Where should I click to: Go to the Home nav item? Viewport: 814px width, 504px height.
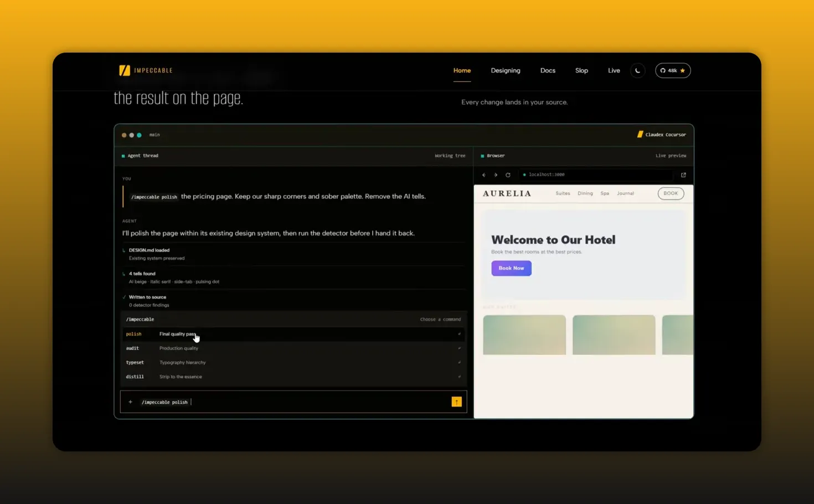coord(462,70)
